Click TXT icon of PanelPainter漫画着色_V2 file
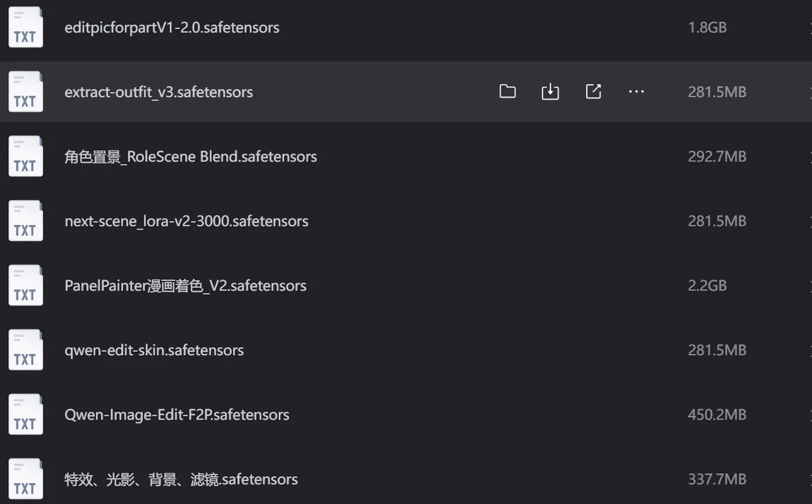812x504 pixels. [x=25, y=286]
